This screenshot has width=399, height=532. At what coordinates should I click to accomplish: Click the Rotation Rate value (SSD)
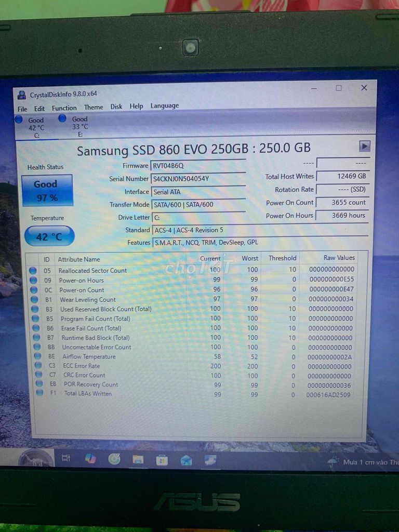click(342, 189)
